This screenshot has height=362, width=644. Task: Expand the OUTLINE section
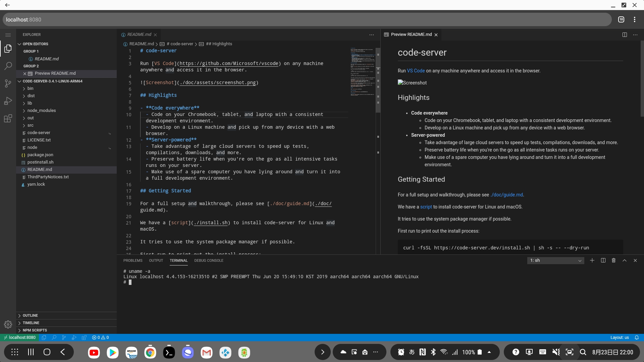point(30,315)
